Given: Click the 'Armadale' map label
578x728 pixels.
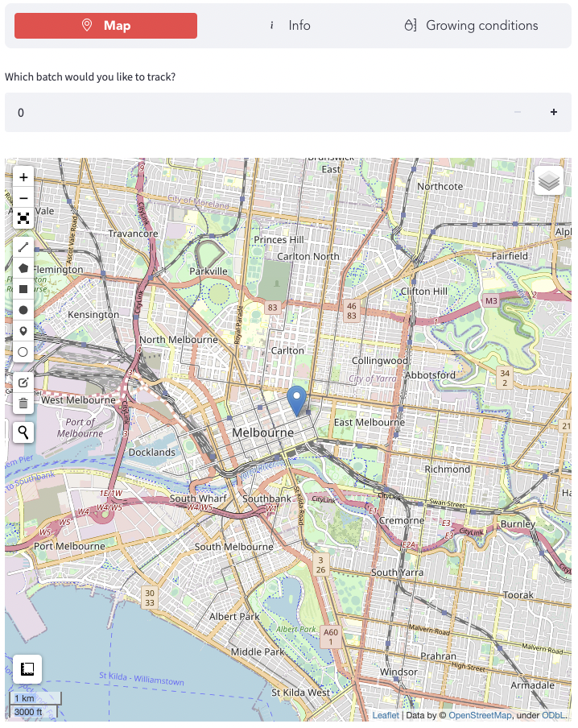Looking at the screenshot, I should 532,686.
